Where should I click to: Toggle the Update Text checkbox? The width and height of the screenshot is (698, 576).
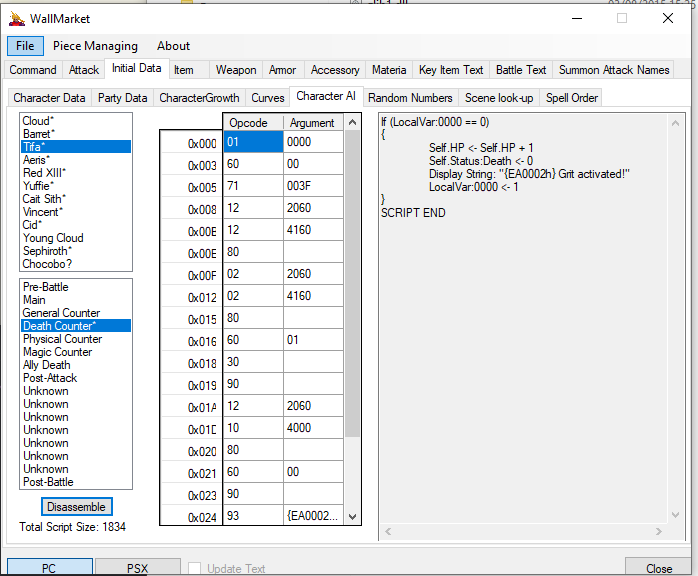tap(194, 568)
